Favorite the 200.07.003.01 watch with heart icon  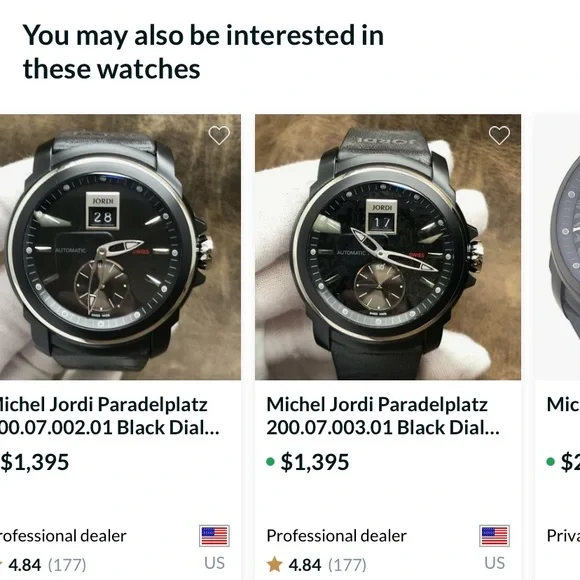499,135
